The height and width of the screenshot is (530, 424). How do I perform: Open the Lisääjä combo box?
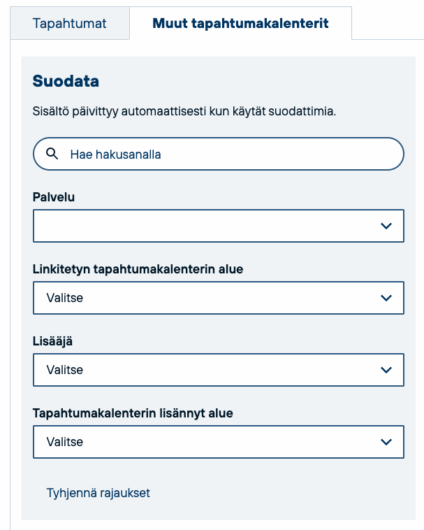tap(218, 370)
